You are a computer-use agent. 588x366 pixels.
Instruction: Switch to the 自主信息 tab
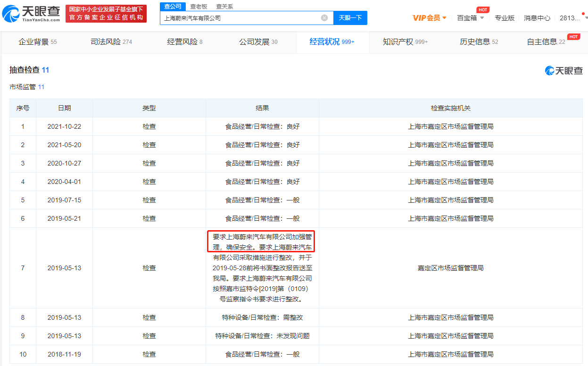click(x=546, y=42)
